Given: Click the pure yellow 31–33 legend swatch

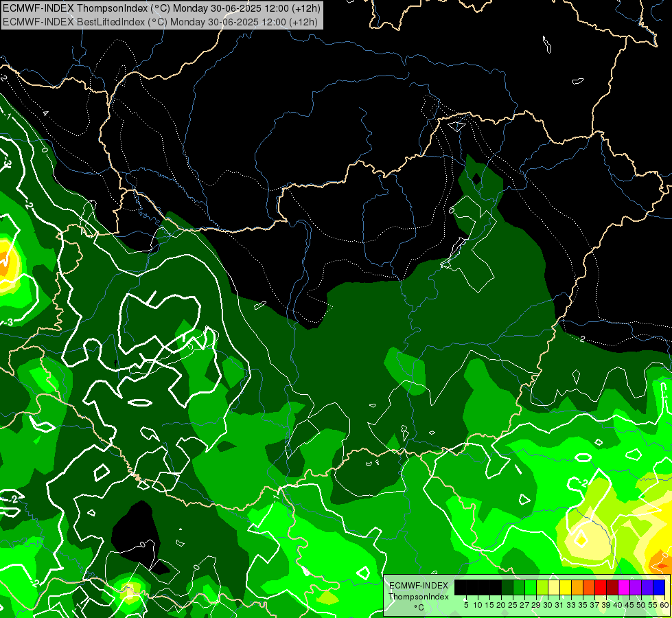Looking at the screenshot, I should (x=566, y=587).
